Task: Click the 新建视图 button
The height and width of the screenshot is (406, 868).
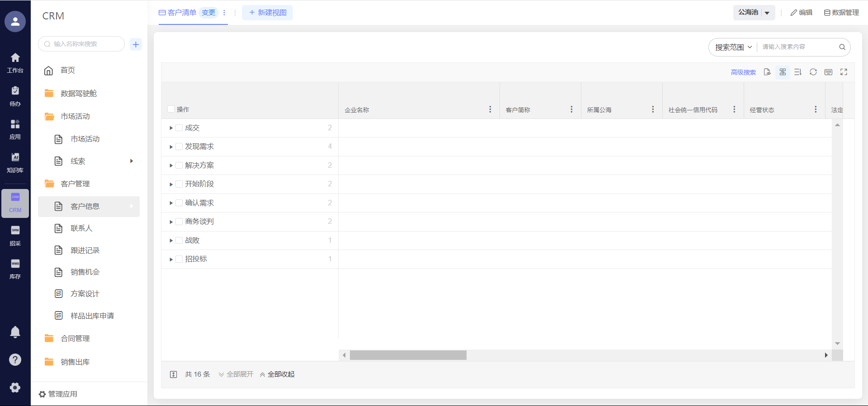Action: pyautogui.click(x=267, y=13)
